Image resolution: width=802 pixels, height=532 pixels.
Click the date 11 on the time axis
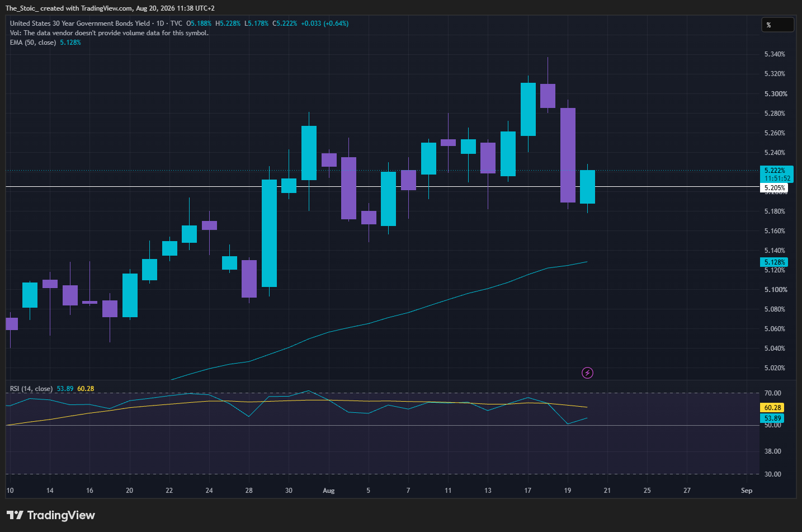448,491
